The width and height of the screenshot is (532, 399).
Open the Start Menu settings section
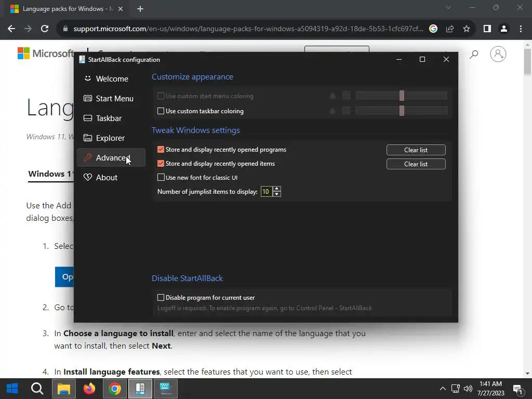tap(111, 98)
